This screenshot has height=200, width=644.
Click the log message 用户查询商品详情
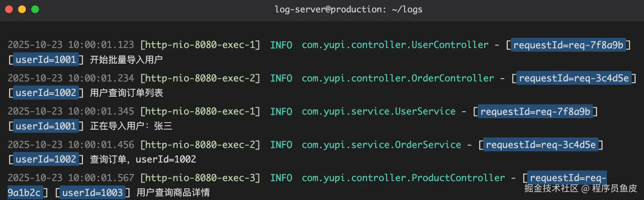click(173, 193)
